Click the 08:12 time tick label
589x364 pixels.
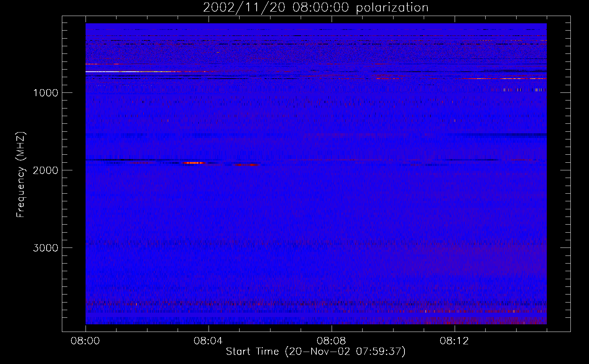(x=454, y=341)
